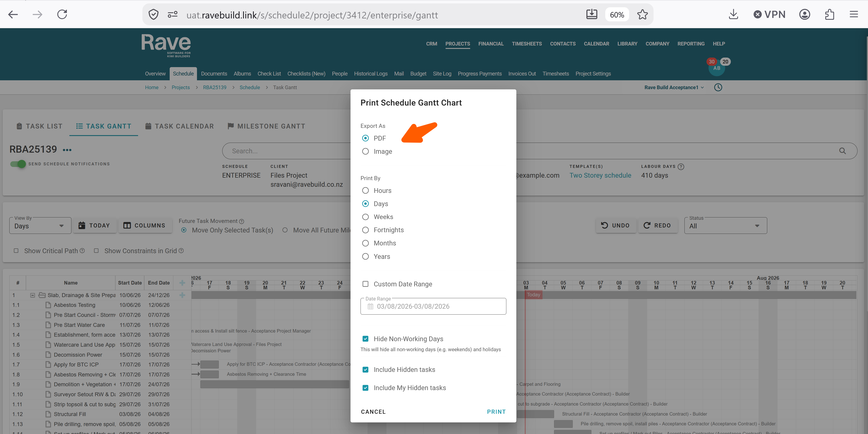Click the red 30 notification badge
The width and height of the screenshot is (868, 434).
tap(712, 62)
